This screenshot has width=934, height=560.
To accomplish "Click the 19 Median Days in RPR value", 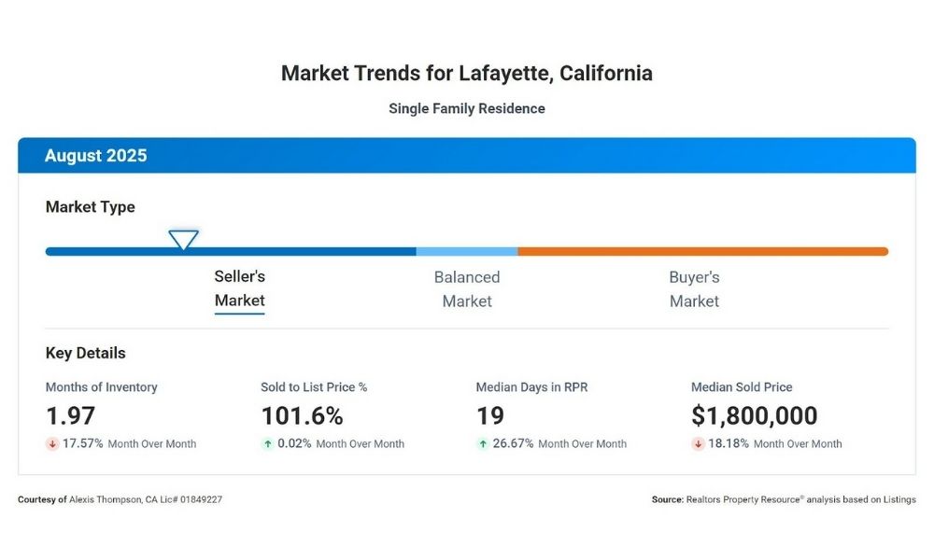I will [x=490, y=416].
